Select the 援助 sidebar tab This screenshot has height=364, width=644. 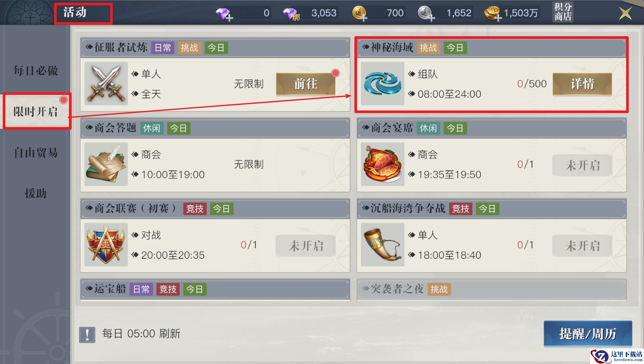[x=36, y=193]
